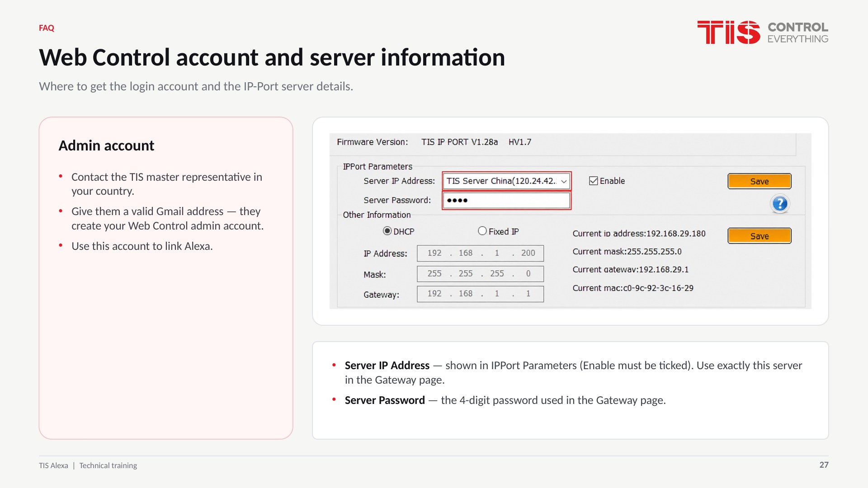Click the bold Server Password bullet text
This screenshot has height=488, width=868.
pyautogui.click(x=385, y=400)
